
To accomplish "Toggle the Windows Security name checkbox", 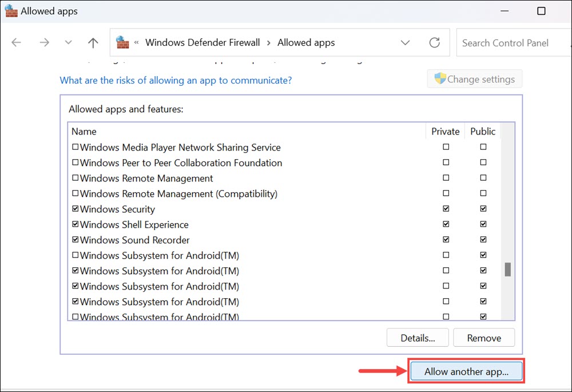I will 76,209.
